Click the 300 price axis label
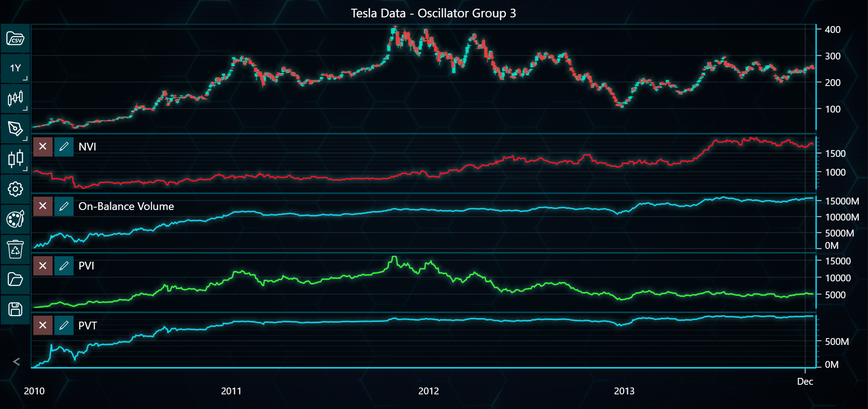The image size is (868, 409). tap(833, 56)
